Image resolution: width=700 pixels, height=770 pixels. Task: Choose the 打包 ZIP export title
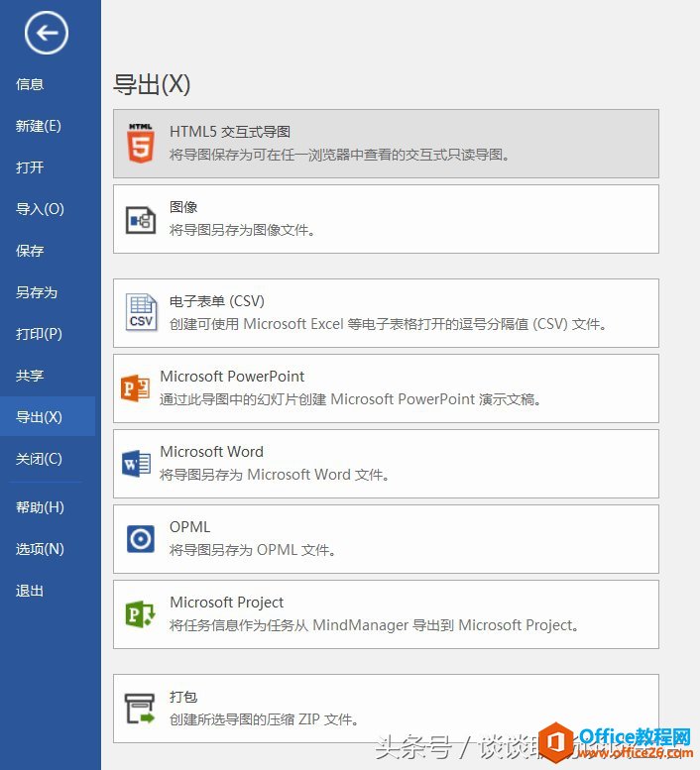[x=183, y=697]
